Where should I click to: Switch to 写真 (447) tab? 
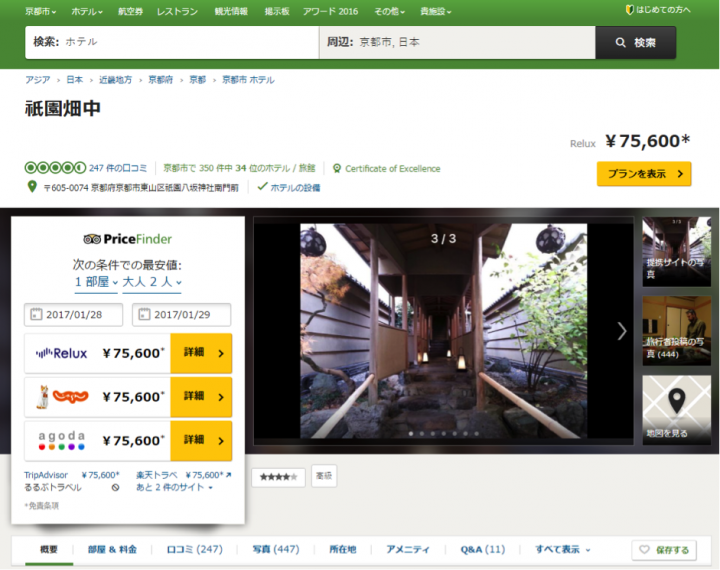tap(276, 549)
